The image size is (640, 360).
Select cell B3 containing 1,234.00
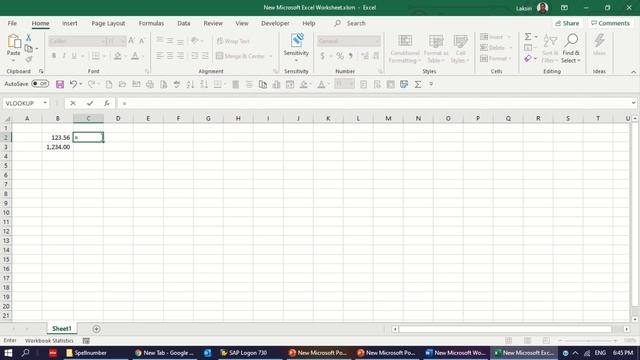(x=58, y=147)
